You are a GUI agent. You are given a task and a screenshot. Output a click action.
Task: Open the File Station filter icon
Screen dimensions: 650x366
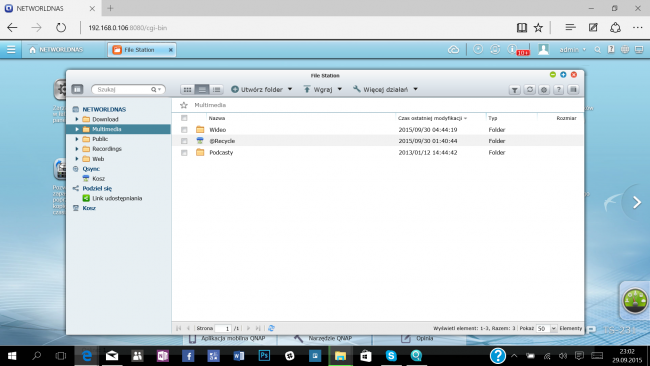(514, 90)
